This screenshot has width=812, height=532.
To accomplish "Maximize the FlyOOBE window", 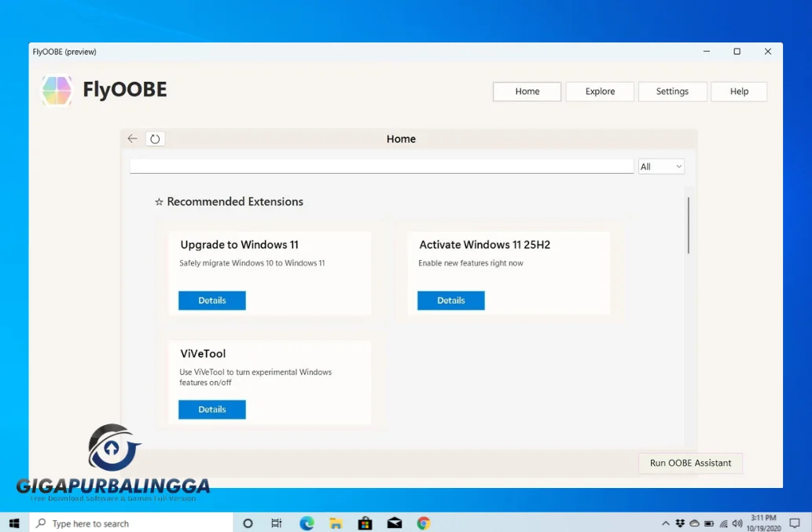I will (737, 51).
